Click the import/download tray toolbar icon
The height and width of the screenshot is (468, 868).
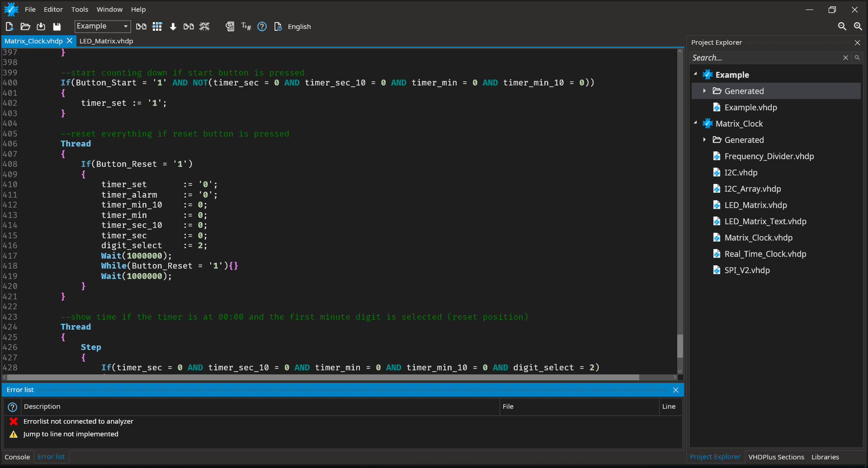[x=41, y=27]
